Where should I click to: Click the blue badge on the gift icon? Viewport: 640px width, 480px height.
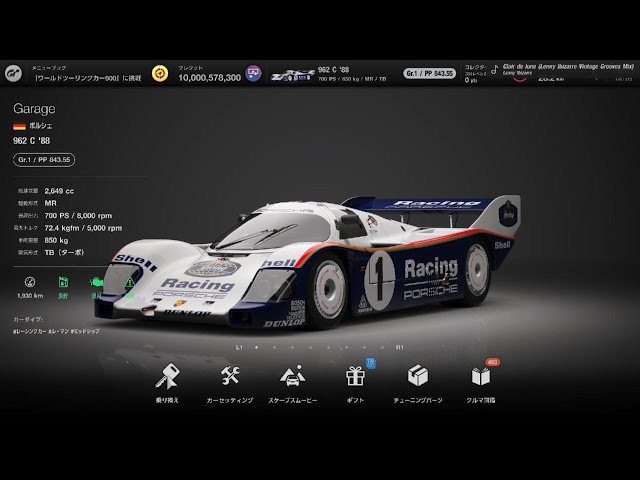[x=371, y=363]
